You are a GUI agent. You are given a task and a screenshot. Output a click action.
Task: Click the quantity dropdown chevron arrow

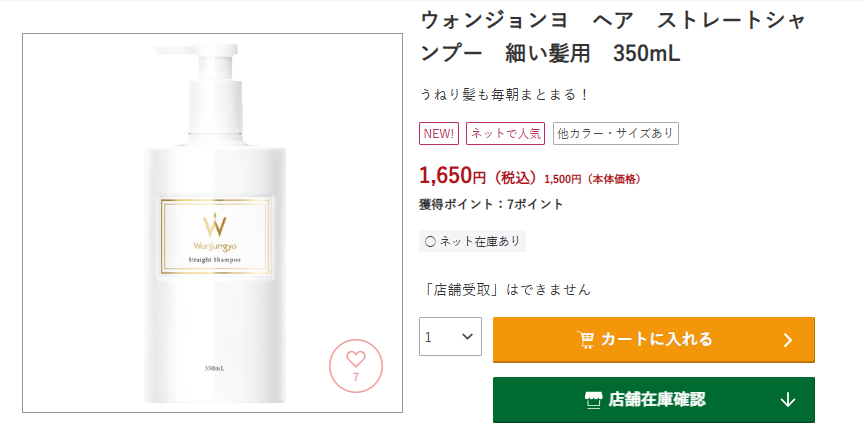point(467,336)
